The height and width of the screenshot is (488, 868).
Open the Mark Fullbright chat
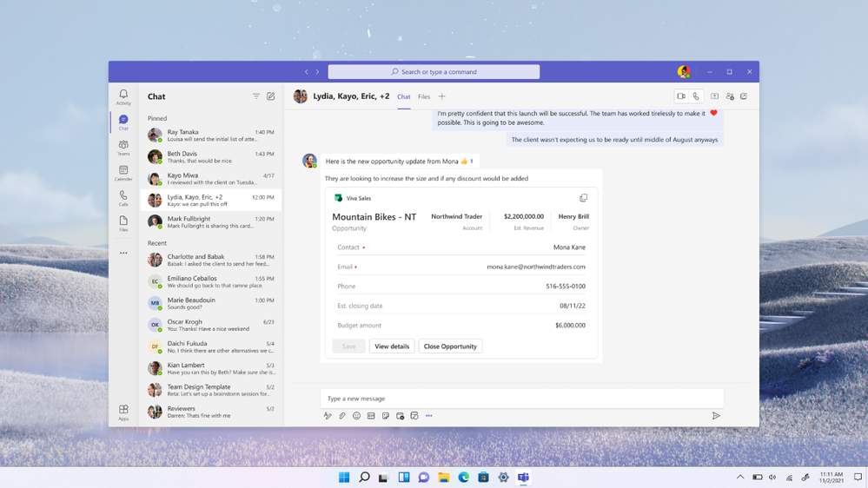(211, 222)
